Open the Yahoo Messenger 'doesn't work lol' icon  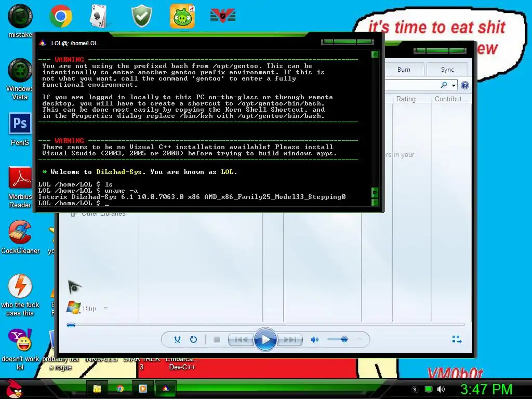[x=20, y=349]
